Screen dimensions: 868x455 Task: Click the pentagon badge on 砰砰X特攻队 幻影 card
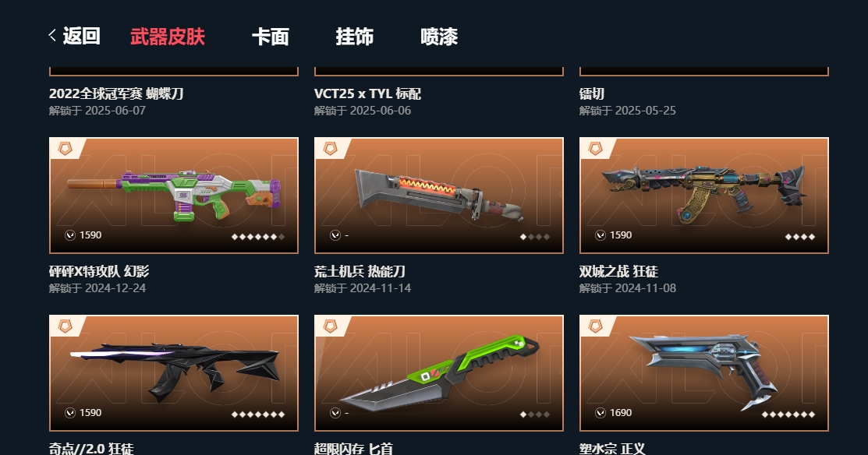tap(66, 149)
